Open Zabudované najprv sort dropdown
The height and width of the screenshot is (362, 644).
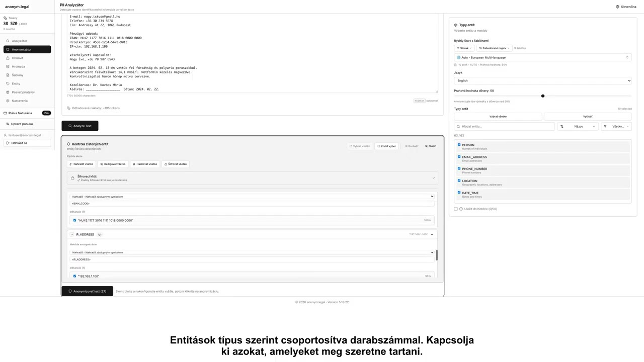pyautogui.click(x=495, y=48)
